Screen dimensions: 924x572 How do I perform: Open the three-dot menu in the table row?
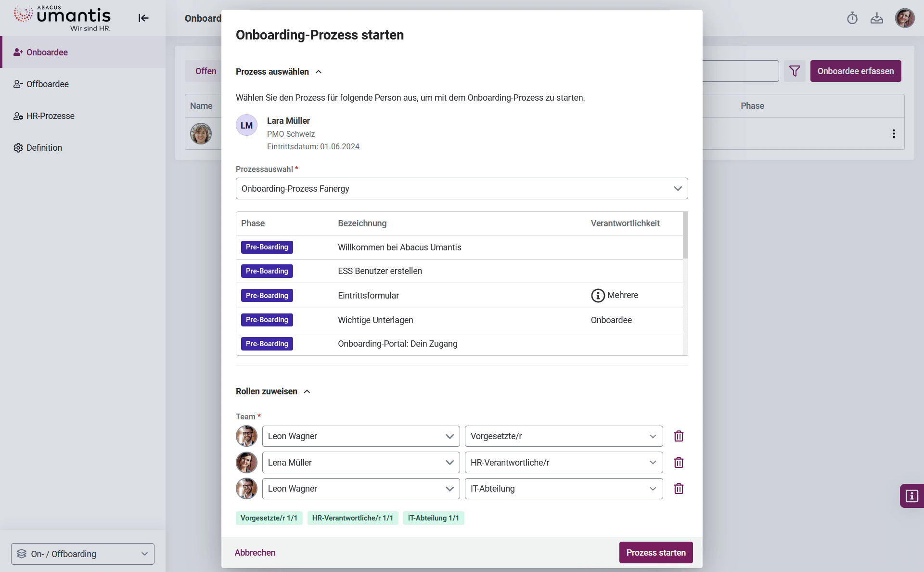[x=894, y=133]
